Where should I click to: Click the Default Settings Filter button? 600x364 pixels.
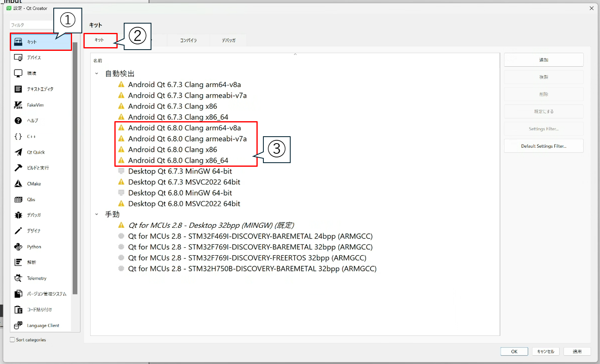543,146
